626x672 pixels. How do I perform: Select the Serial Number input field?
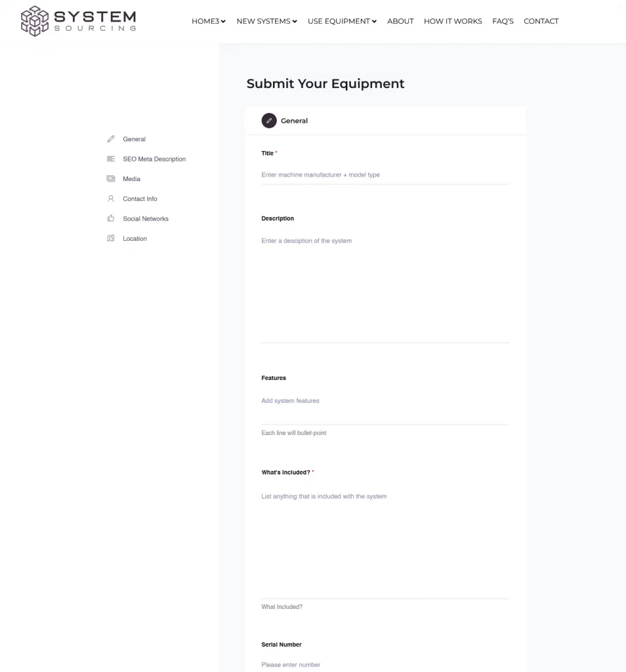[385, 664]
